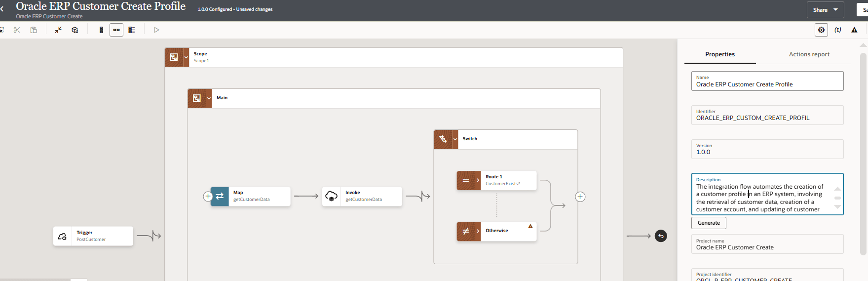Click the Oracle ERP Customer Create breadcrumb
Viewport: 868px width, 281px height.
pos(49,16)
